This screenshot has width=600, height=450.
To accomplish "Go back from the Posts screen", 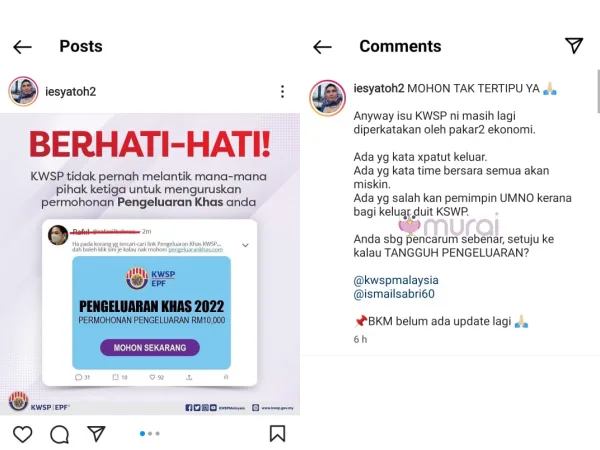I will click(x=22, y=47).
